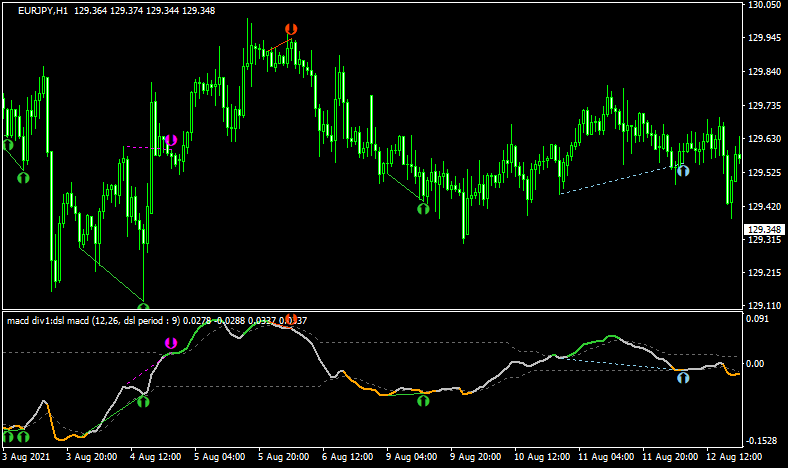Click the 130.050 price scale label
This screenshot has width=788, height=468.
click(764, 5)
